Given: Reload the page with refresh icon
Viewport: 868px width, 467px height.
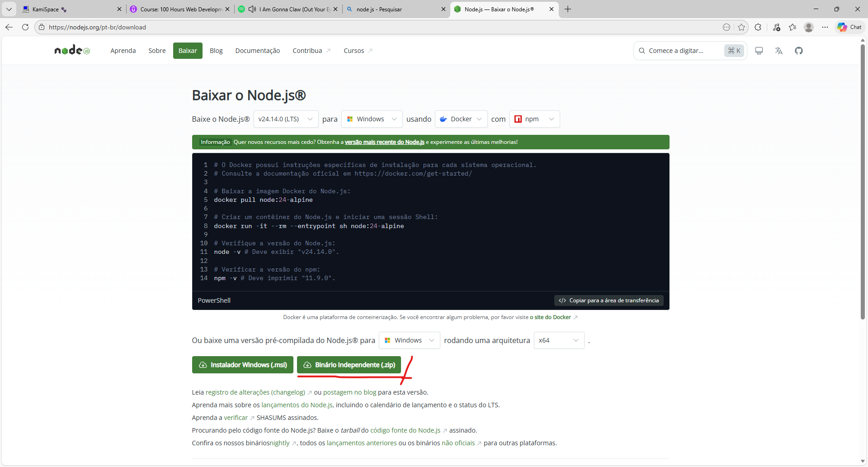Looking at the screenshot, I should pos(25,27).
